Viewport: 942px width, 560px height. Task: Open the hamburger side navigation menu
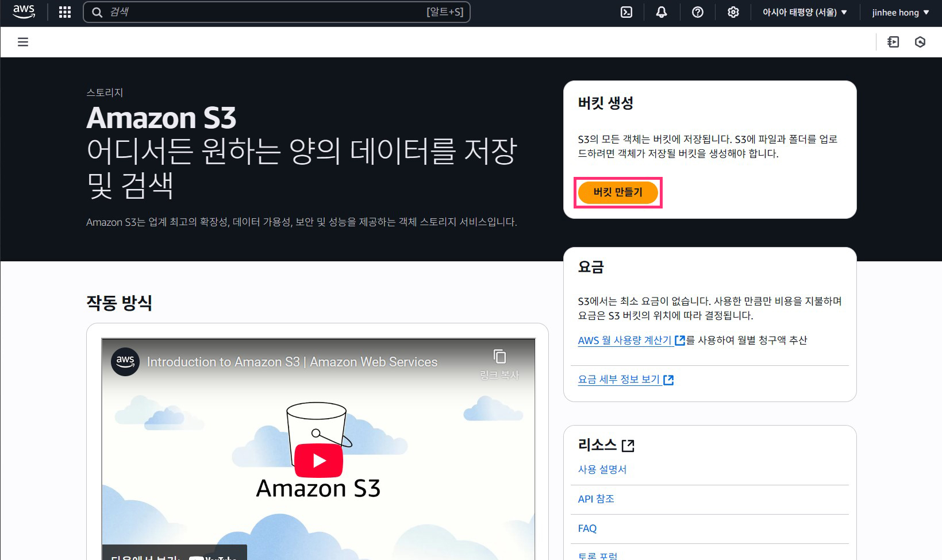(x=23, y=42)
